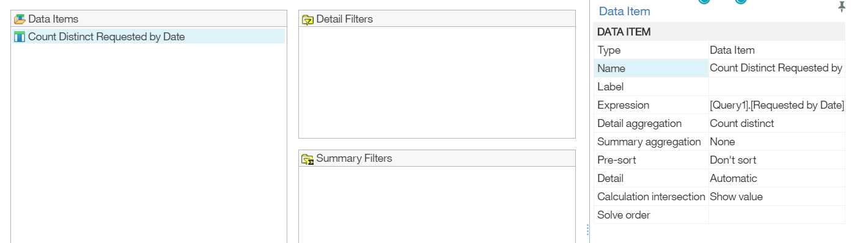Click the Data Items folder icon
This screenshot has height=243, width=868.
20,19
